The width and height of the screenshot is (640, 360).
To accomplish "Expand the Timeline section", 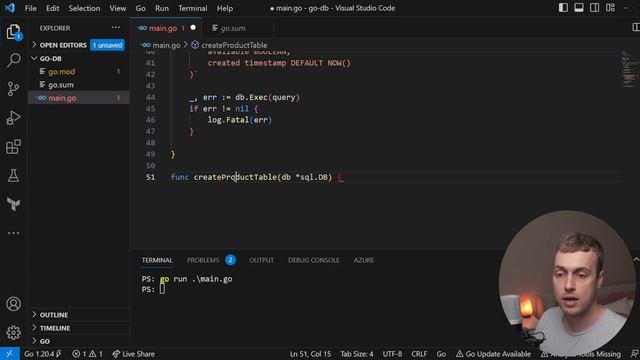I will pyautogui.click(x=55, y=328).
